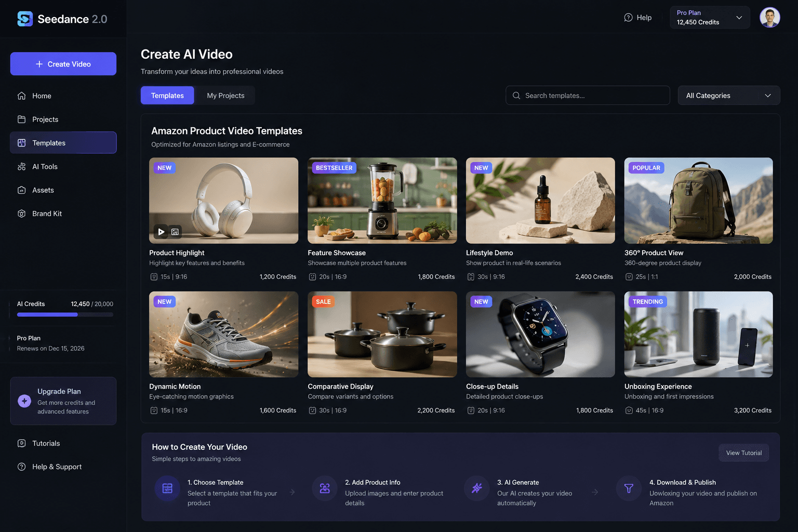Open the All Categories dropdown
This screenshot has height=532, width=798.
click(x=728, y=96)
